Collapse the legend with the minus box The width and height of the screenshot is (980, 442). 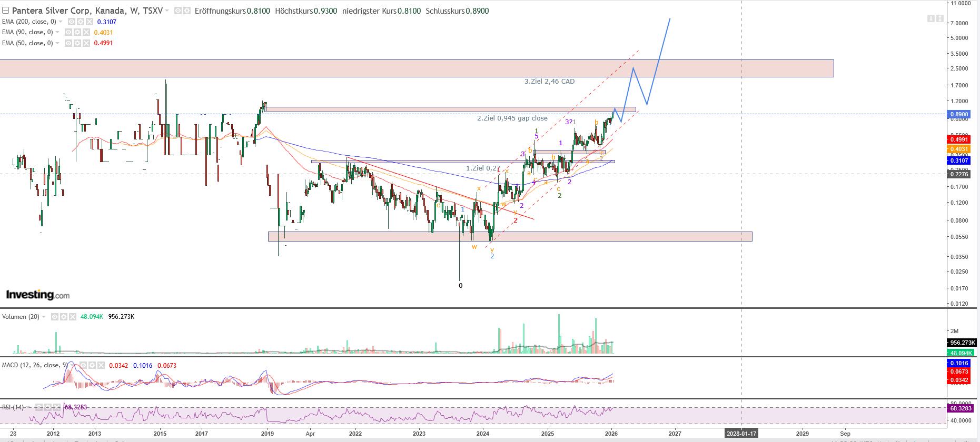5,11
